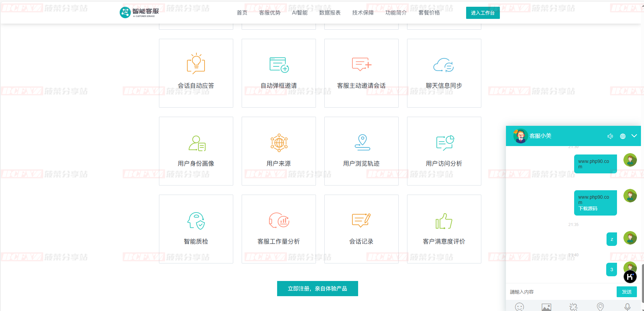644x311 pixels.
Task: Enter workspace via 进入工作台 button
Action: pyautogui.click(x=483, y=13)
